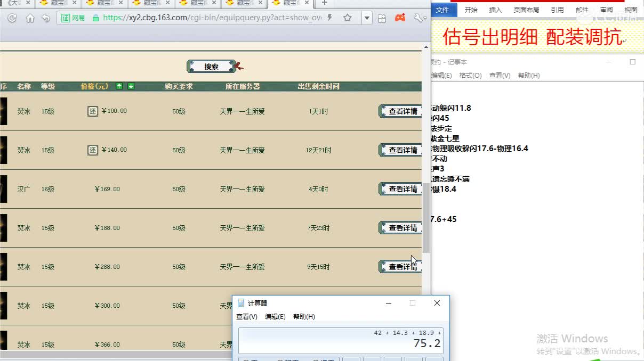Close the currently active 藏宝阁 tab

pyautogui.click(x=307, y=3)
